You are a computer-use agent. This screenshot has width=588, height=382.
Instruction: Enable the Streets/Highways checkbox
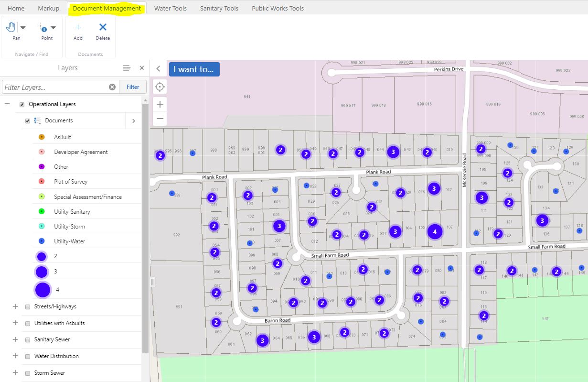tap(28, 307)
